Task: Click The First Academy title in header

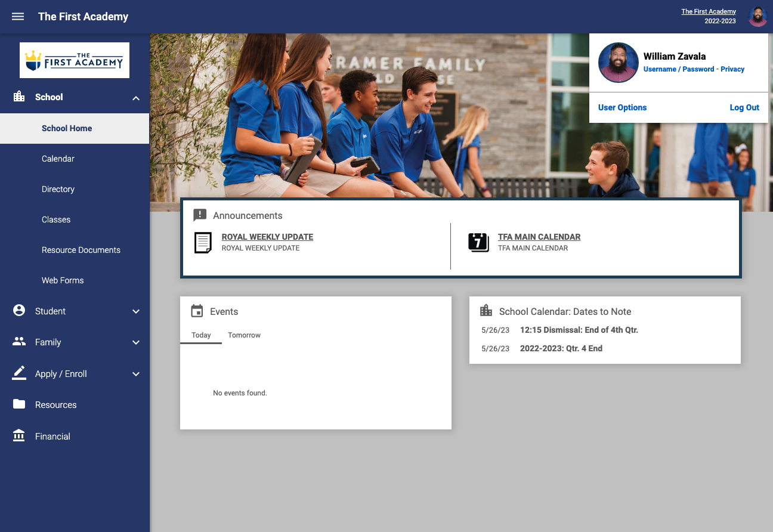Action: tap(84, 17)
